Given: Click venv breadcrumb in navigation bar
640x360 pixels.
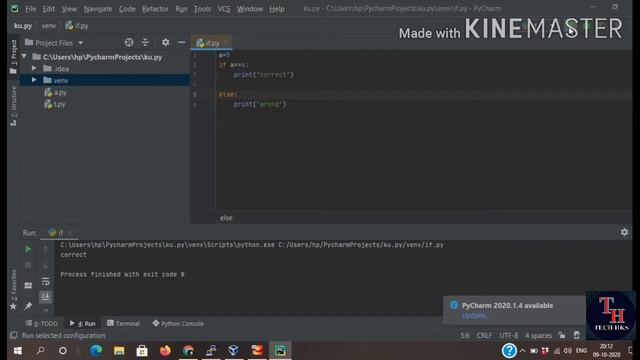Looking at the screenshot, I should 49,26.
